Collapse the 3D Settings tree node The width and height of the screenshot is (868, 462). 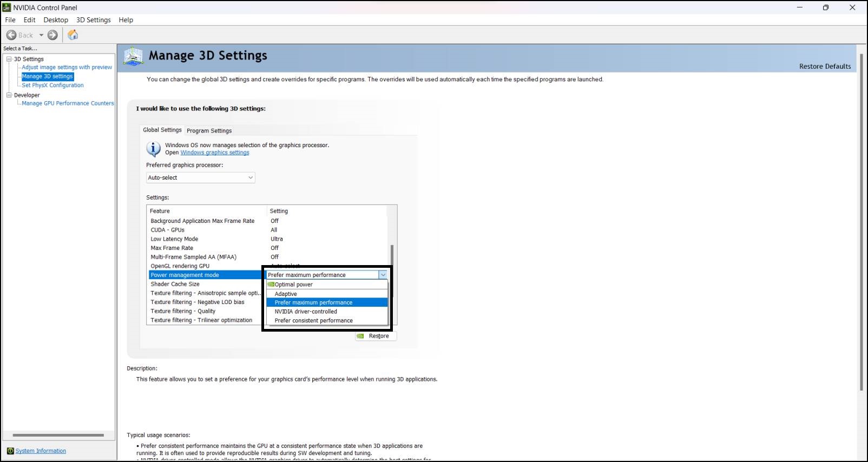tap(9, 59)
